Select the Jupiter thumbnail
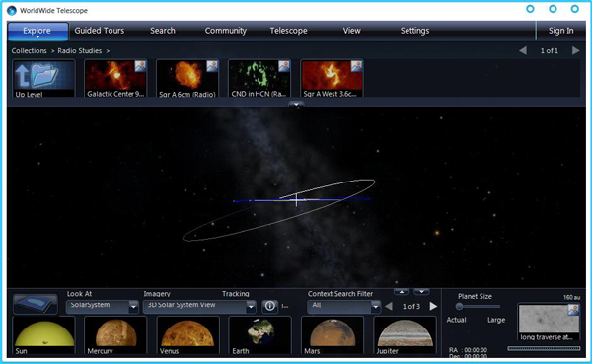The image size is (592, 364). [x=405, y=335]
